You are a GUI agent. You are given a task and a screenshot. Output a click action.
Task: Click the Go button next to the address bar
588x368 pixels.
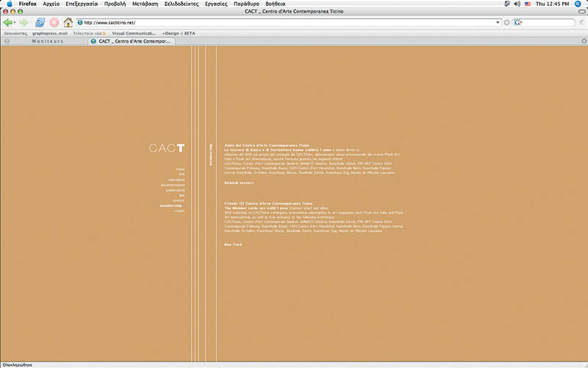[506, 23]
